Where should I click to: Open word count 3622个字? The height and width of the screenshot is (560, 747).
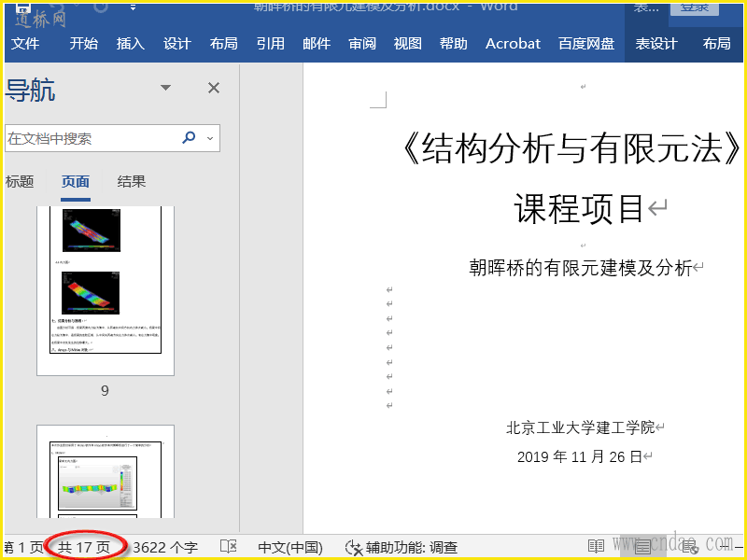pyautogui.click(x=165, y=548)
